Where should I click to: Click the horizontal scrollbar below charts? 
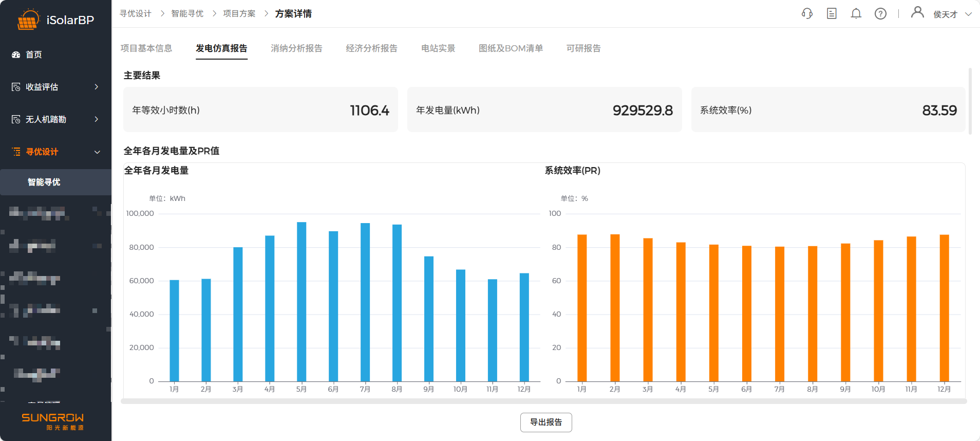pos(543,401)
